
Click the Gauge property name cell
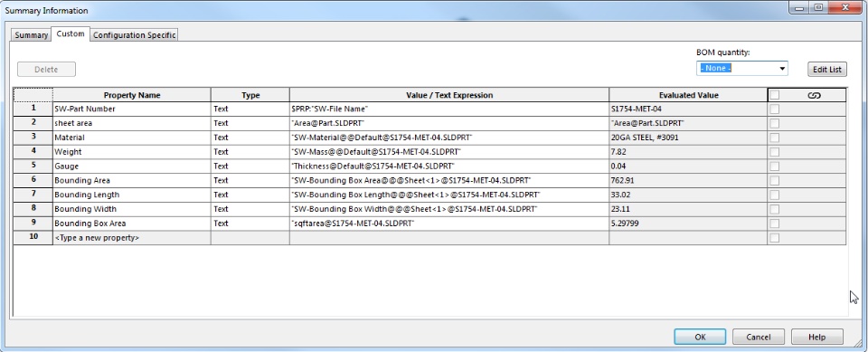132,166
